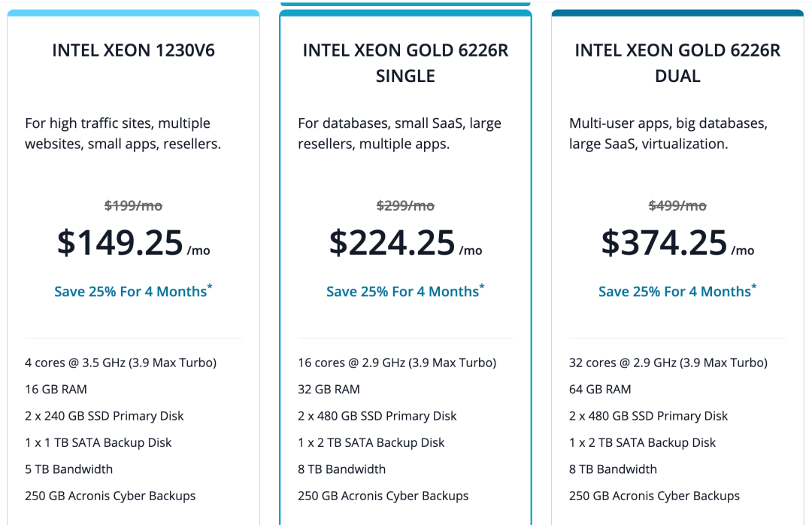The height and width of the screenshot is (525, 812).
Task: Click the 16 cores @ 2.9 GHz spec
Action: click(397, 363)
